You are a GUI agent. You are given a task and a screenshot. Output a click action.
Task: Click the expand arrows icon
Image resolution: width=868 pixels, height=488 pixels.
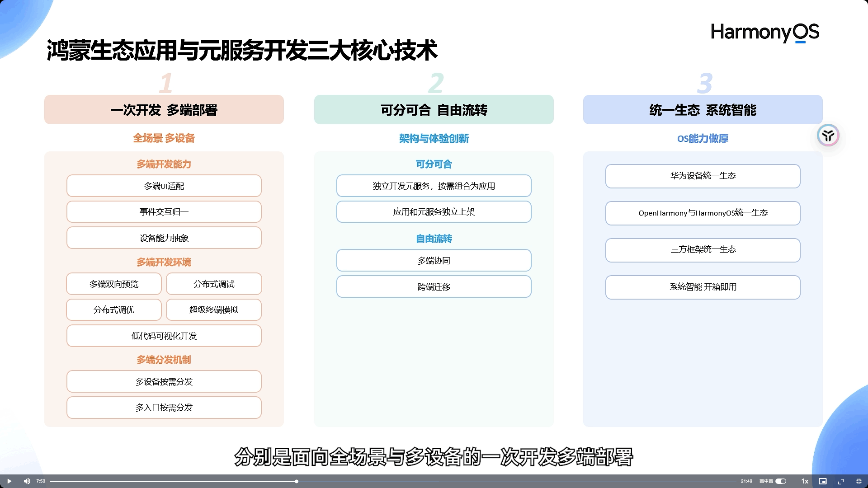(x=841, y=481)
